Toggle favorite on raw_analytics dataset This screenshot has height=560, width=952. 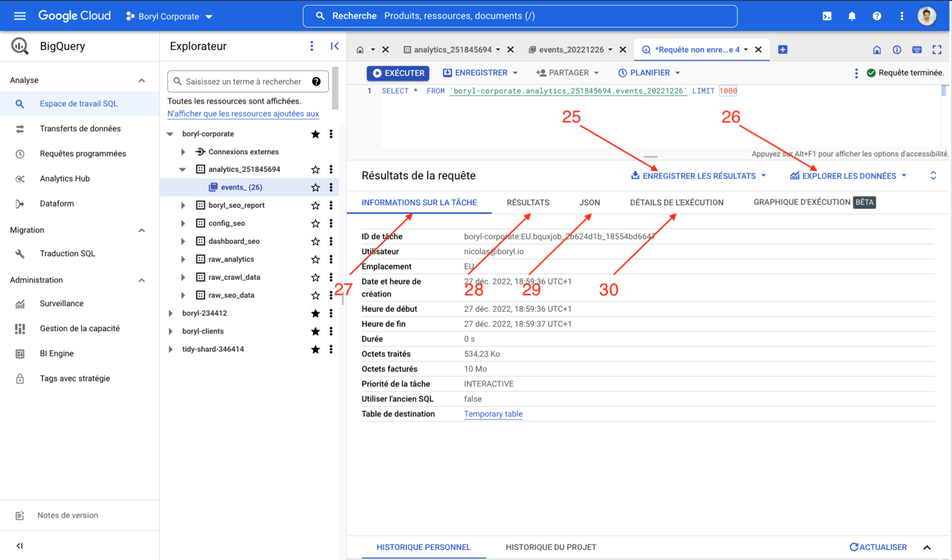(315, 259)
